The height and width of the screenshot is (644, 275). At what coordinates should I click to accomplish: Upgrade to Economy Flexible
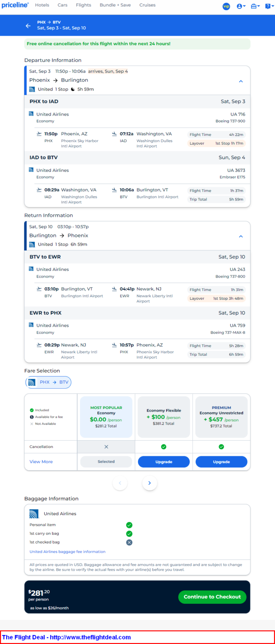click(x=164, y=462)
